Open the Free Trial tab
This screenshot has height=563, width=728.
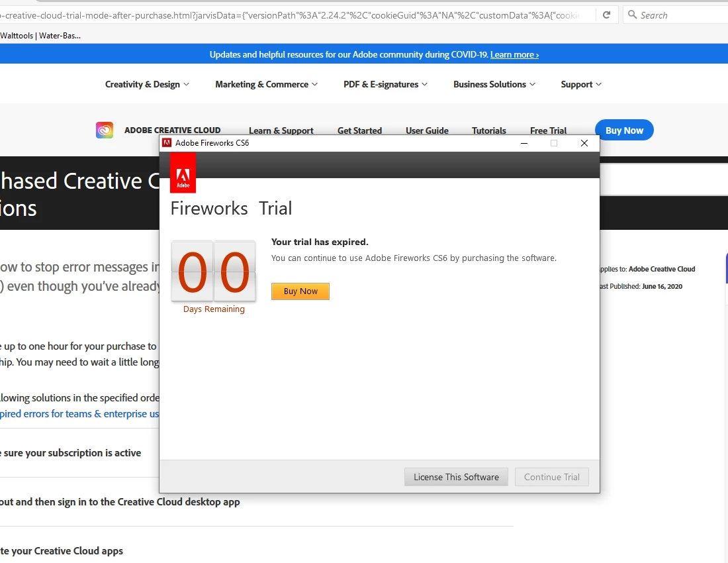click(549, 130)
